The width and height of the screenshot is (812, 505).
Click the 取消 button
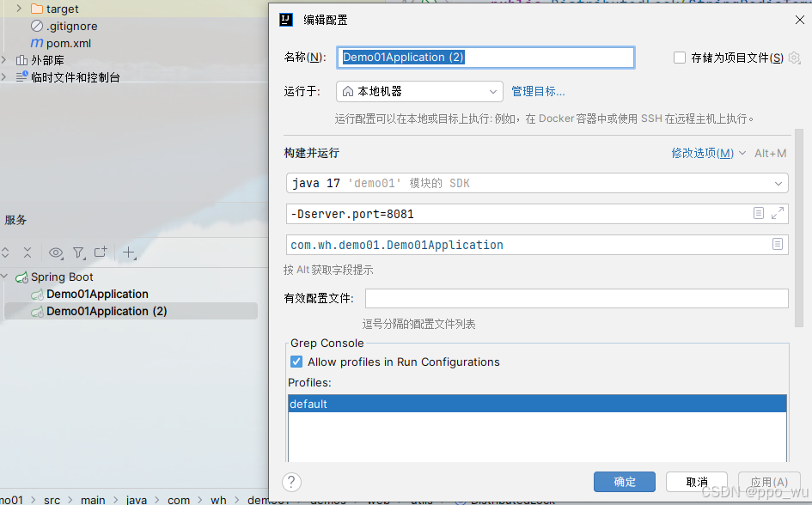pos(697,482)
